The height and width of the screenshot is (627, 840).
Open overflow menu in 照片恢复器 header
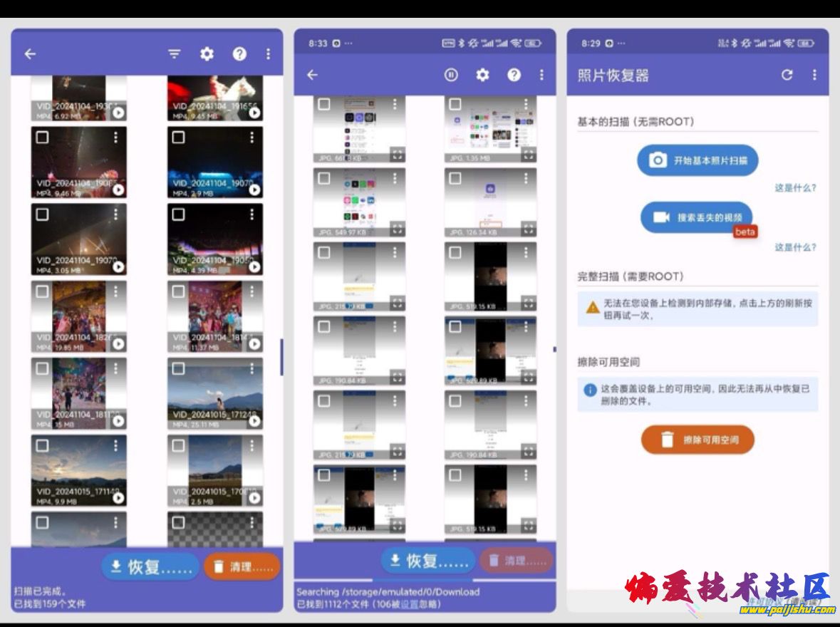814,75
